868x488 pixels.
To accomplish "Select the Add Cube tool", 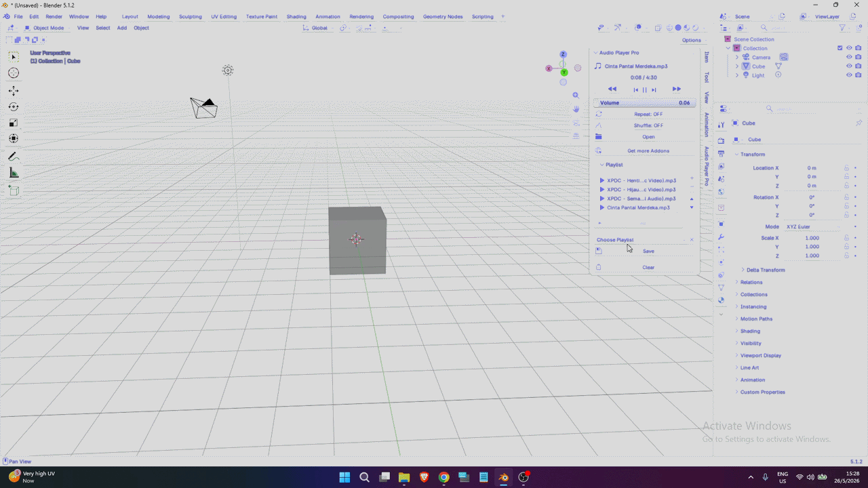I will click(x=14, y=191).
